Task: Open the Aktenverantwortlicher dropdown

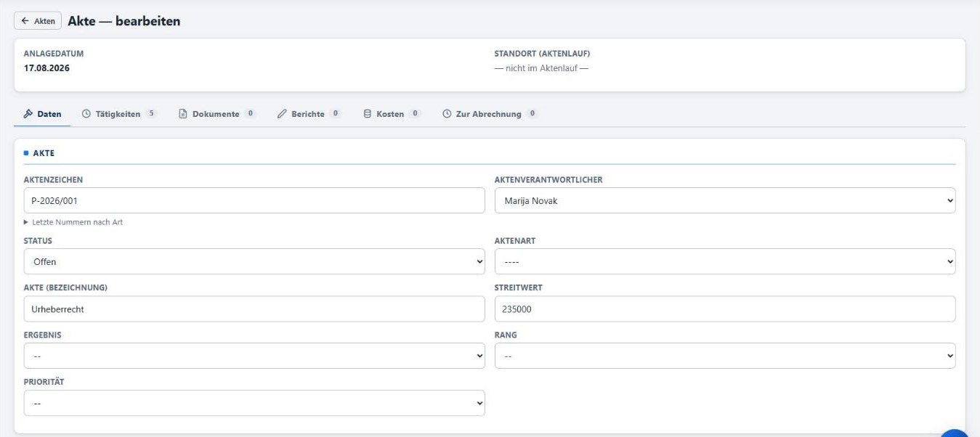Action: point(725,201)
